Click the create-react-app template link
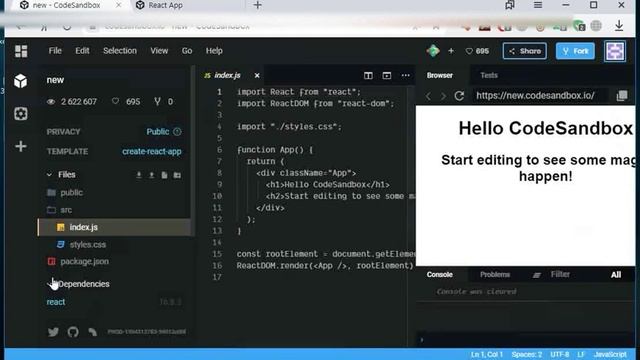 point(151,151)
